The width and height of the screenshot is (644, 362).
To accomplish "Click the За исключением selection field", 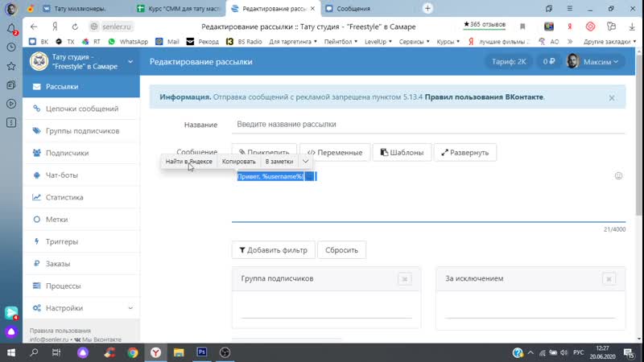I will point(530,309).
